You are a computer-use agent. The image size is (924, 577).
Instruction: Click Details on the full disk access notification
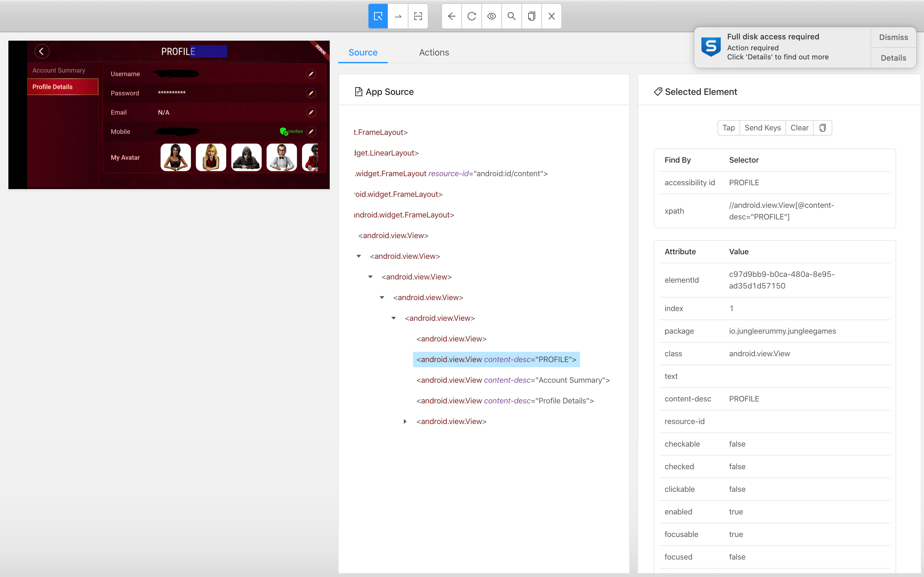click(893, 58)
